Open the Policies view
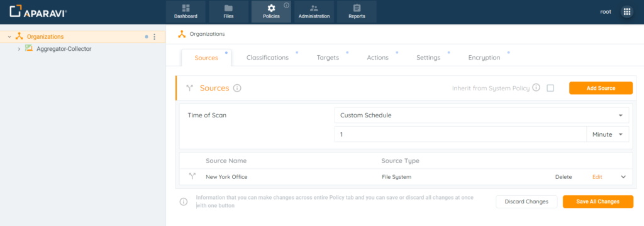The width and height of the screenshot is (644, 226). click(271, 11)
